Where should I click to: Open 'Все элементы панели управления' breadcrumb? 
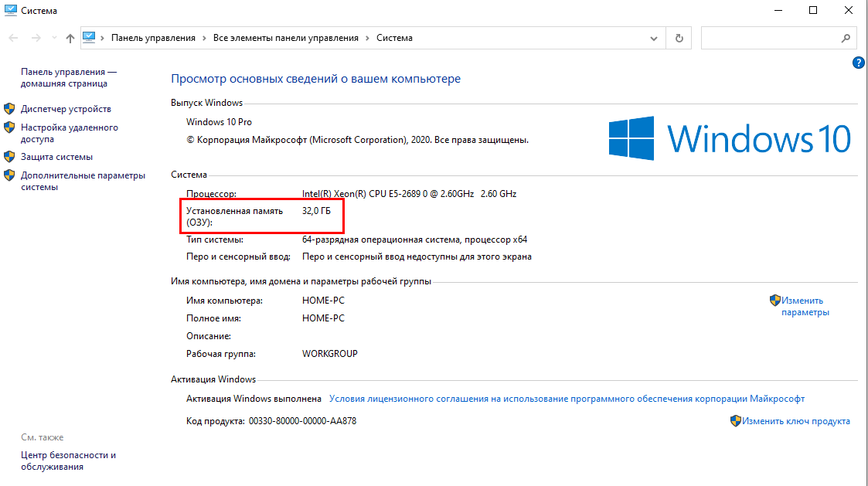click(286, 38)
